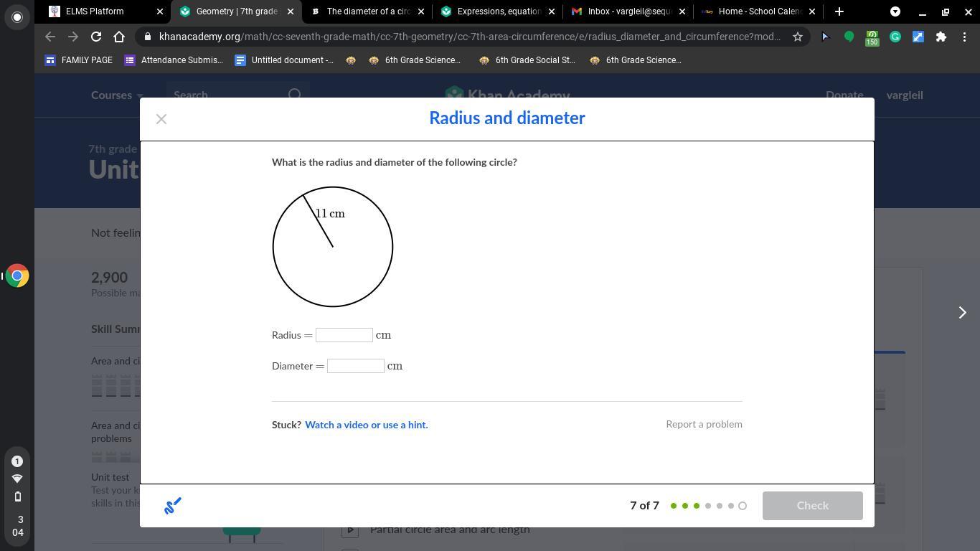Click the first green progress dot
980x551 pixels.
pyautogui.click(x=674, y=506)
